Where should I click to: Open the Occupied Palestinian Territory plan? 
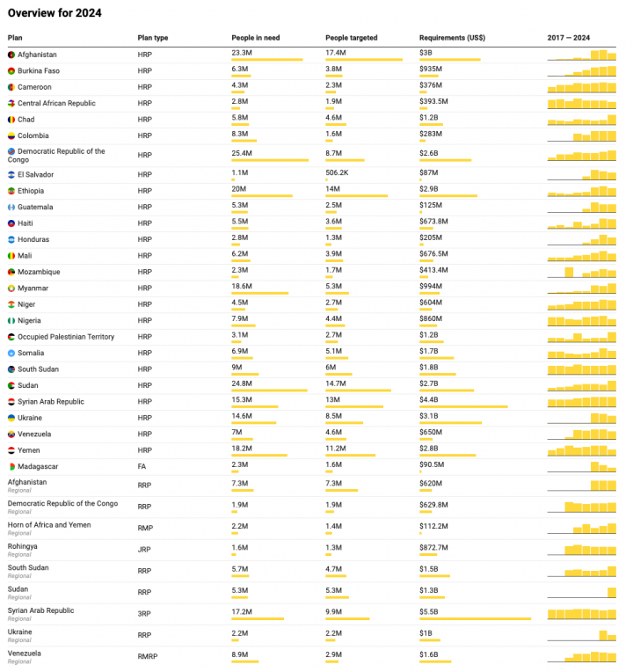(x=66, y=337)
